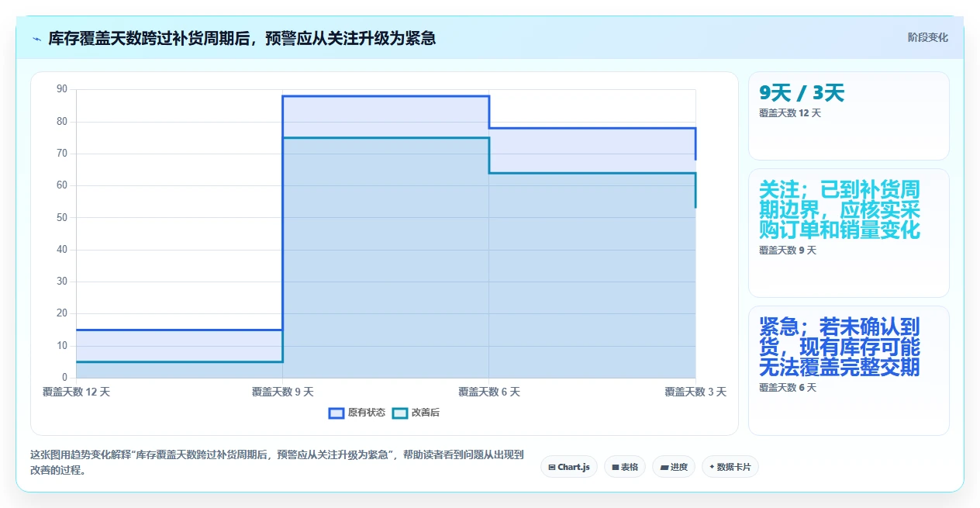
Task: Click x-axis label 覆盖天数 12 天
Action: 76,392
